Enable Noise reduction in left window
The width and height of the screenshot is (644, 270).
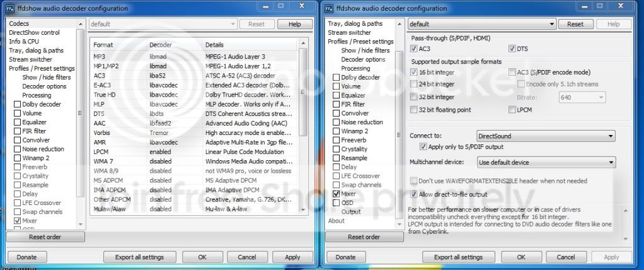[x=17, y=149]
